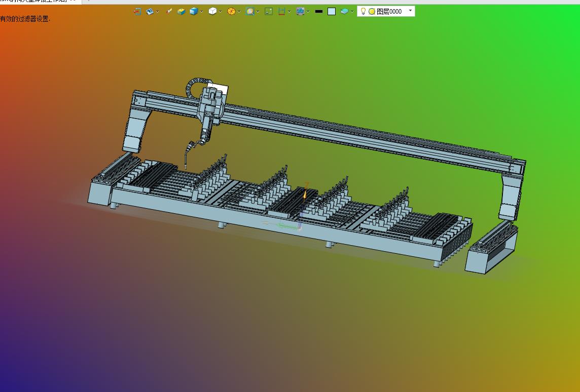Select the welding torch tip on the robot
Image resolution: width=580 pixels, height=392 pixels.
(186, 166)
